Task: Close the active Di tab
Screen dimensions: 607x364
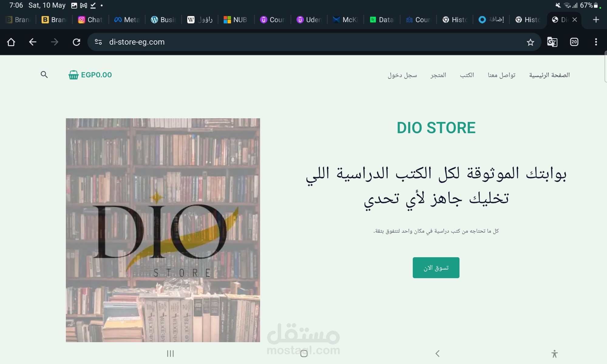Action: [x=575, y=20]
